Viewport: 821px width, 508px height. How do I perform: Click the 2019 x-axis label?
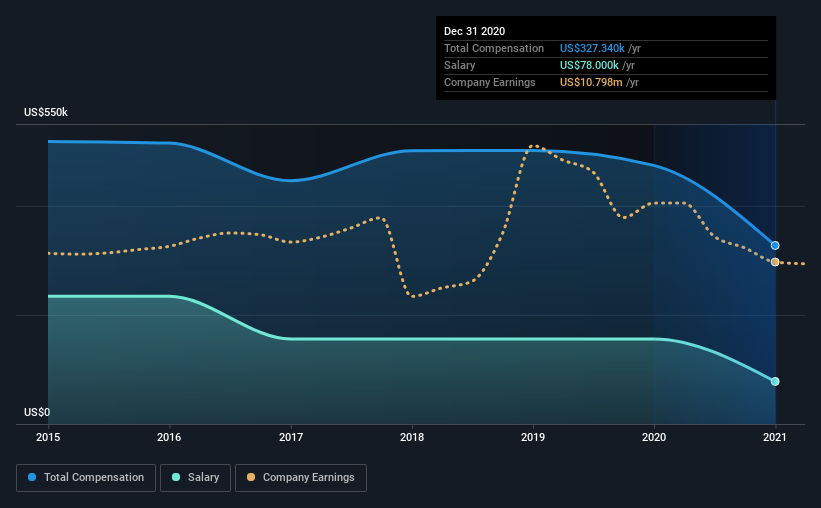pyautogui.click(x=533, y=437)
